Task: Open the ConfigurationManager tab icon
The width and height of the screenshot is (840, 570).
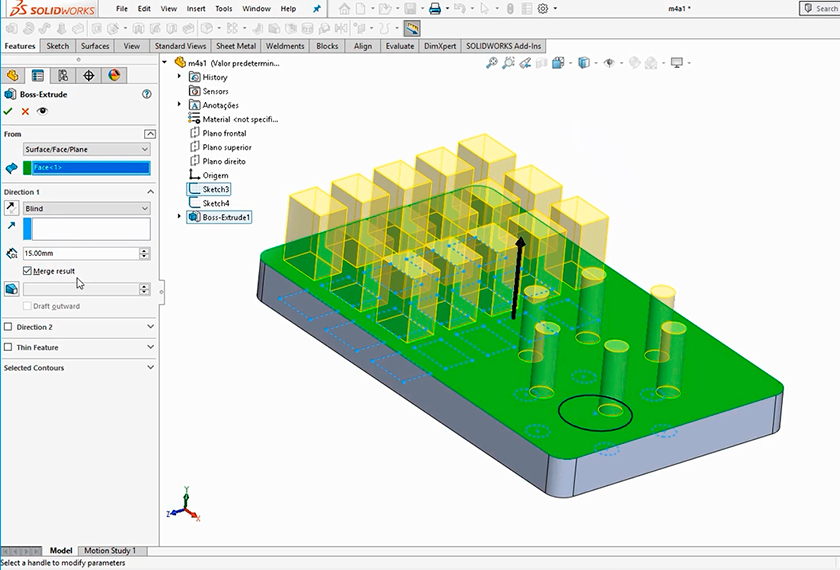Action: click(63, 75)
